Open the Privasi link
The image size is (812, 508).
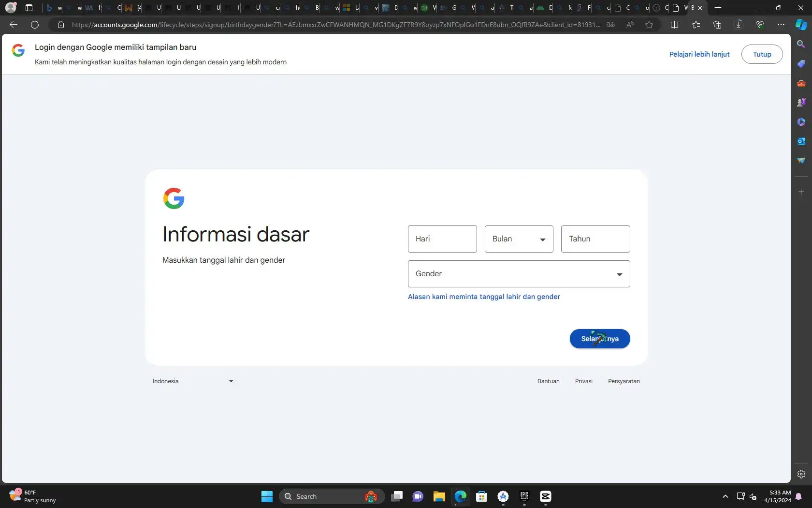584,381
